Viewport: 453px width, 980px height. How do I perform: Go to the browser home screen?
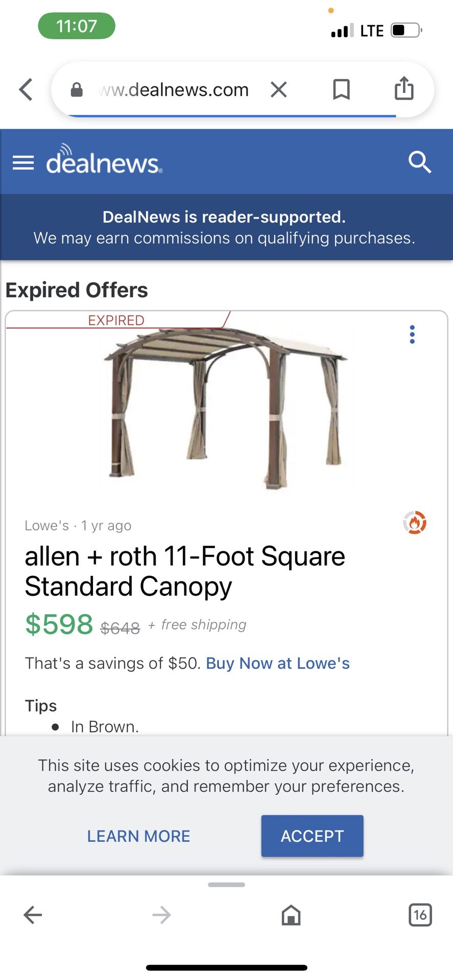pyautogui.click(x=291, y=915)
